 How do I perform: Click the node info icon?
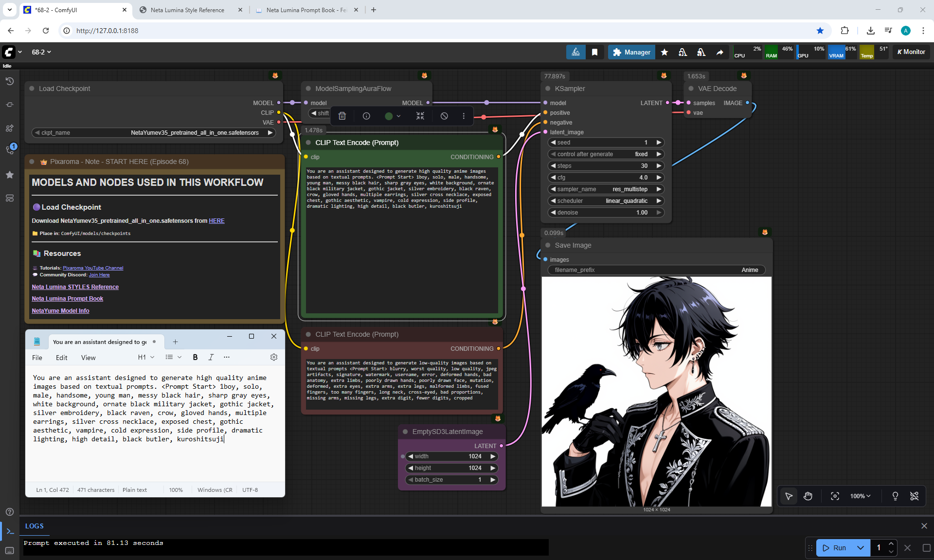(366, 116)
